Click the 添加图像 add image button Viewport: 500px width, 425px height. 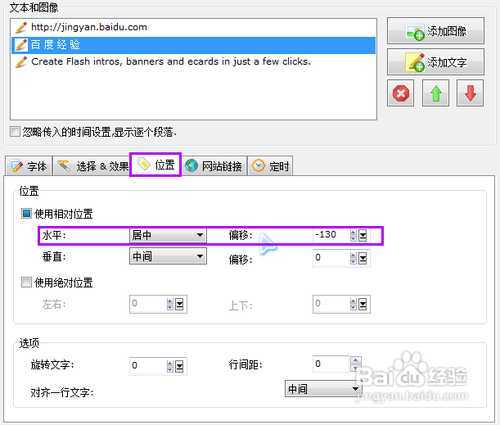click(x=436, y=31)
